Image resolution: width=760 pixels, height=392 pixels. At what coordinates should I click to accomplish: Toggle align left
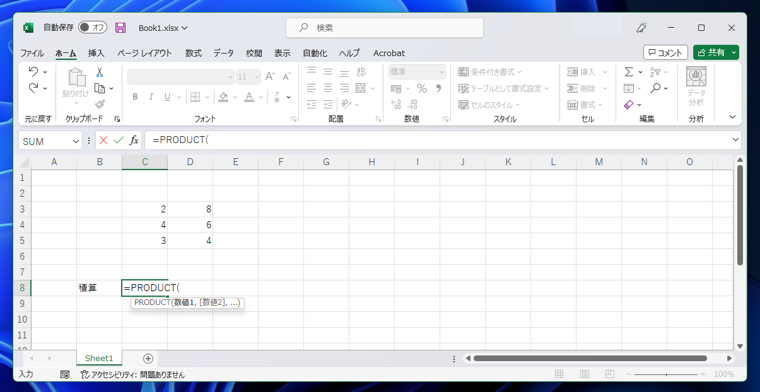coord(312,88)
